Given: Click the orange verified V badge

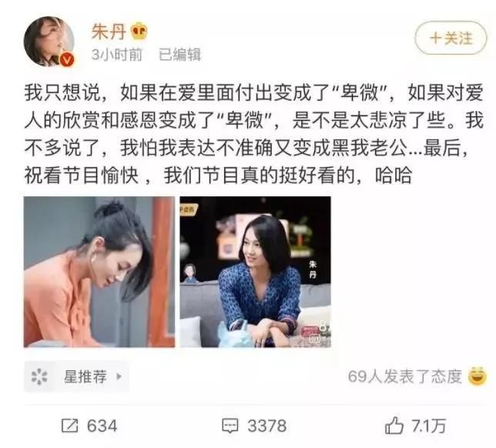Looking at the screenshot, I should pos(67,59).
